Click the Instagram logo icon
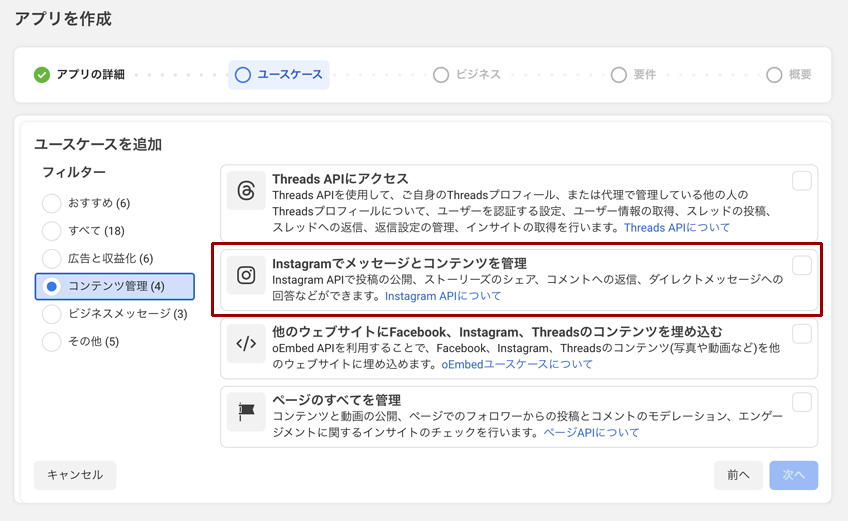Image resolution: width=848 pixels, height=521 pixels. click(x=246, y=275)
